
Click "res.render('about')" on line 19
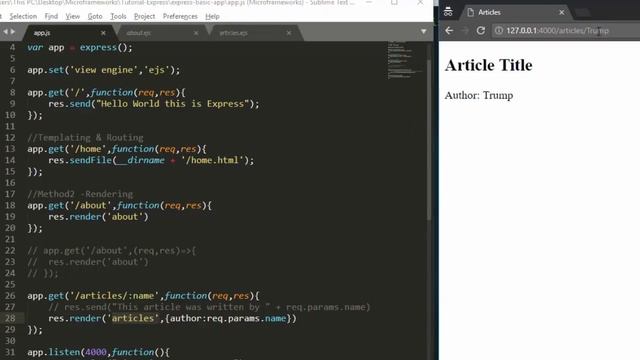coord(98,217)
